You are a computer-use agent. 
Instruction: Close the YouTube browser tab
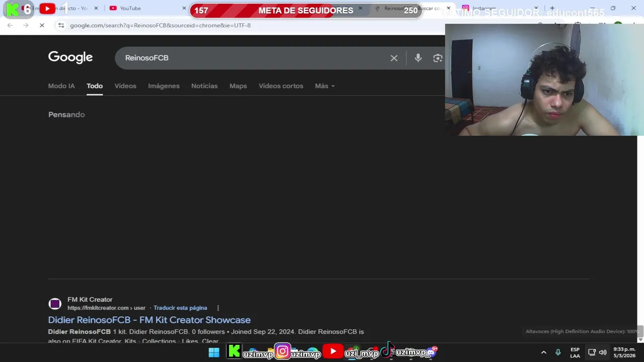click(184, 8)
